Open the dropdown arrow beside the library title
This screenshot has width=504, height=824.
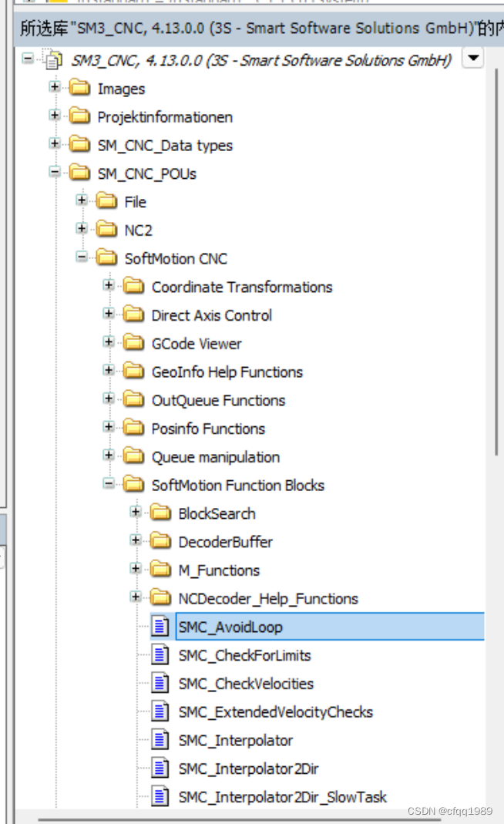pyautogui.click(x=473, y=58)
